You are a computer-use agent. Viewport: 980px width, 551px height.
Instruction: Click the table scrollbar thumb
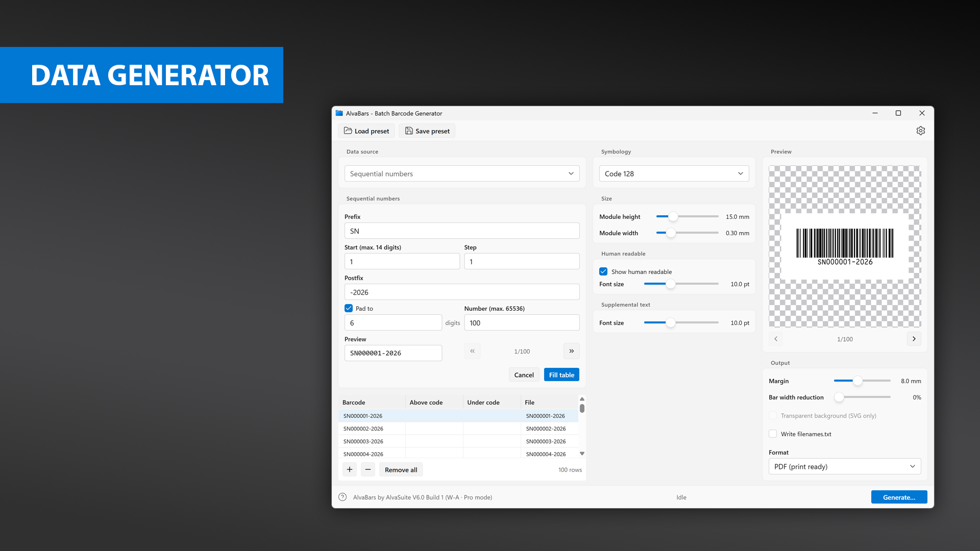tap(582, 409)
